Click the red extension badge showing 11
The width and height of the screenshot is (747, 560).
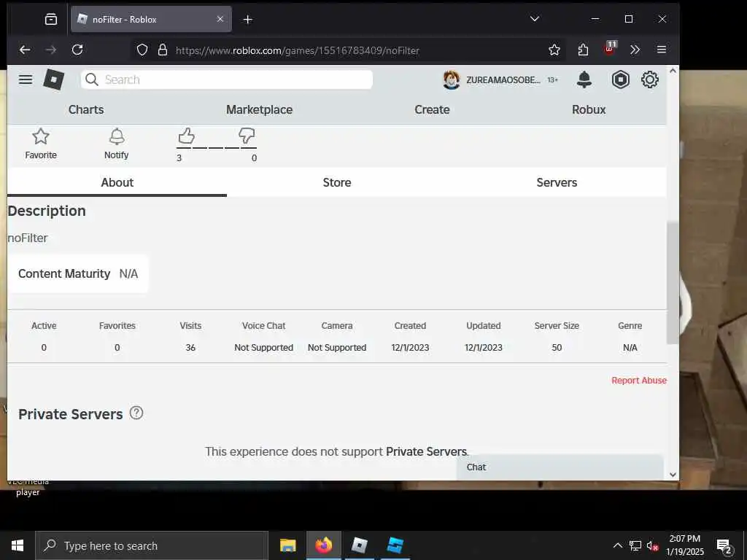610,48
